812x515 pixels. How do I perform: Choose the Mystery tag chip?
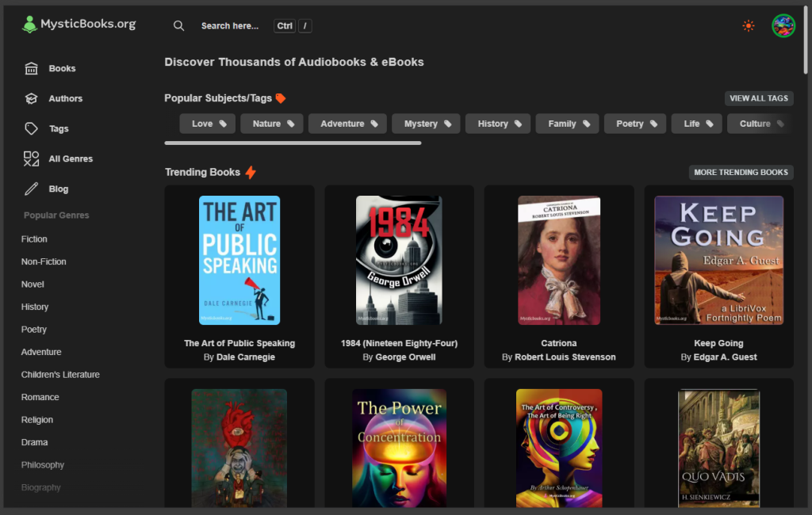426,124
